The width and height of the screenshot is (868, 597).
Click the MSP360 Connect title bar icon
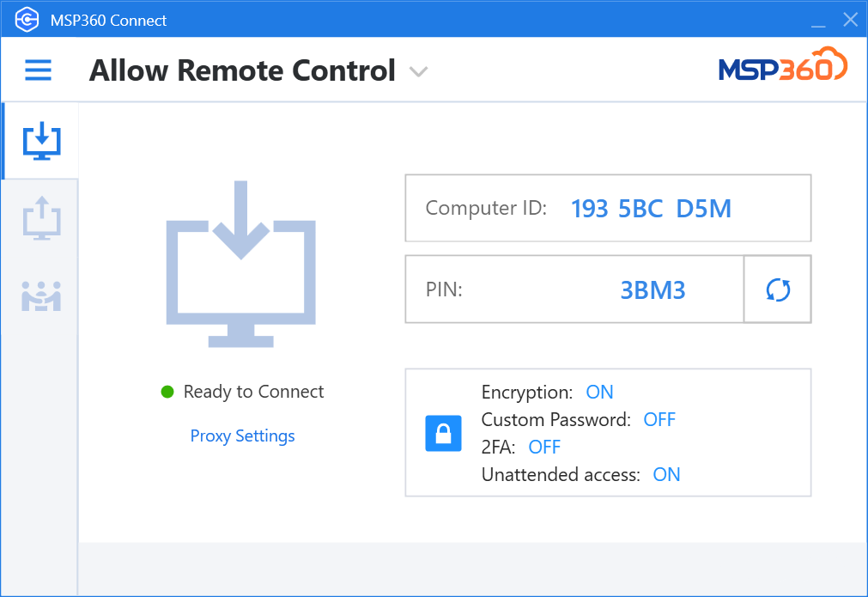26,18
